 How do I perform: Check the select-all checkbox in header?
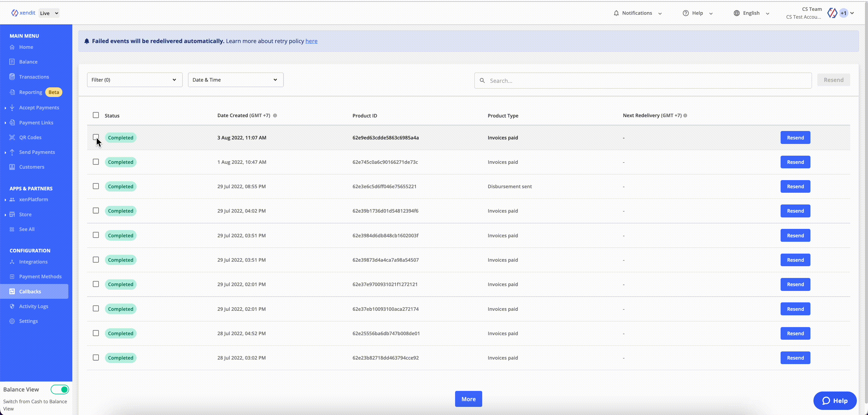tap(96, 115)
